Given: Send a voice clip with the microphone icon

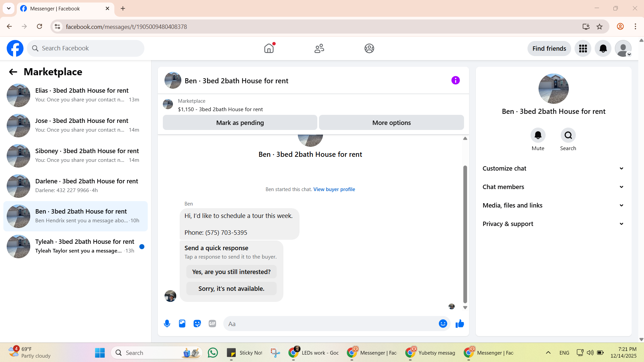Looking at the screenshot, I should [x=167, y=324].
